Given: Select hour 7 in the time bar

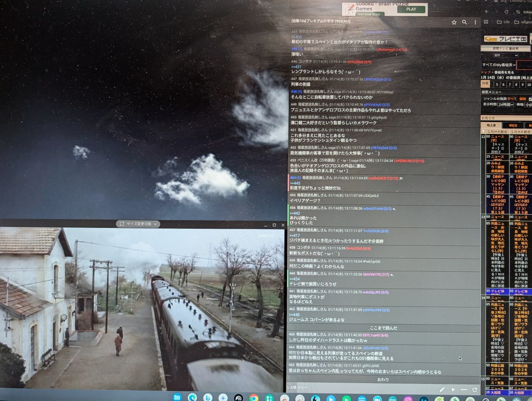Looking at the screenshot, I should click(x=510, y=84).
